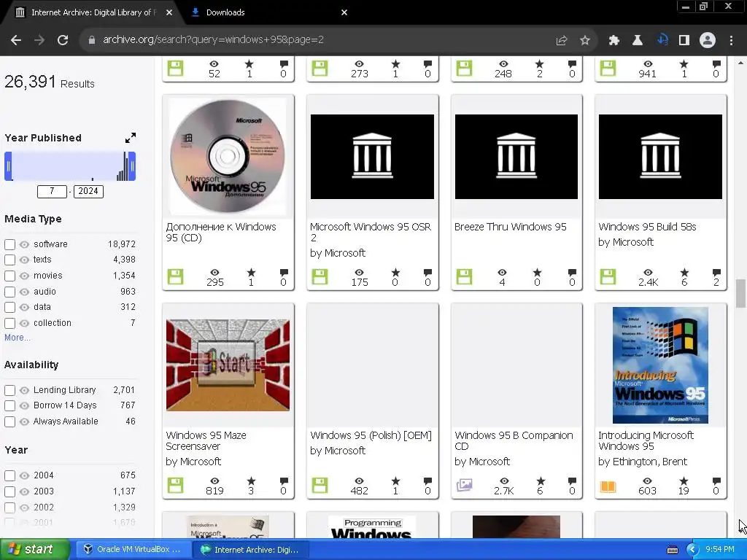The width and height of the screenshot is (747, 560).
Task: Click the address bar URL
Action: tap(213, 40)
